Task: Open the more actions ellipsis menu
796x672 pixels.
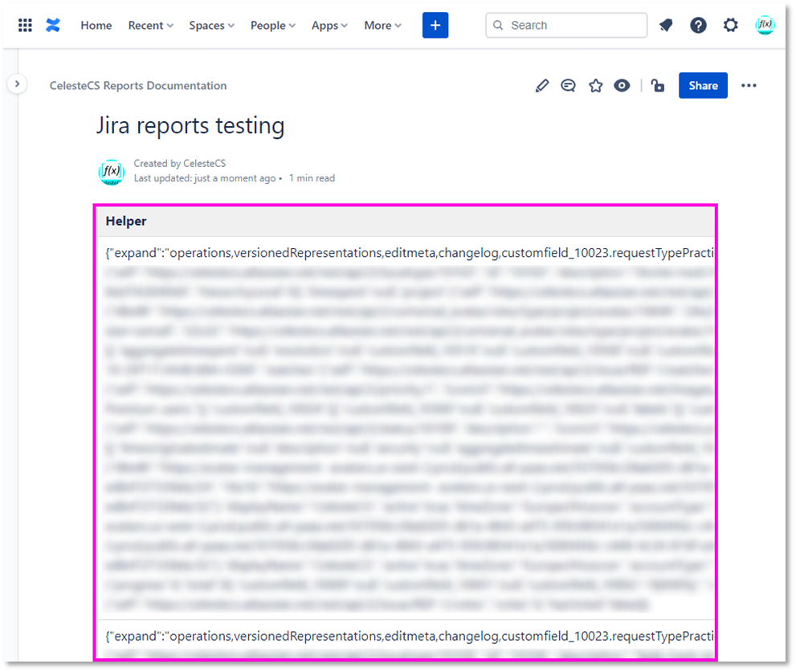Action: (x=749, y=86)
